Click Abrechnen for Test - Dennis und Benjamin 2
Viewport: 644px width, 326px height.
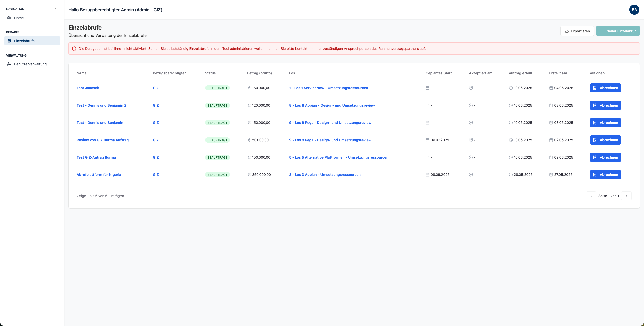[605, 105]
